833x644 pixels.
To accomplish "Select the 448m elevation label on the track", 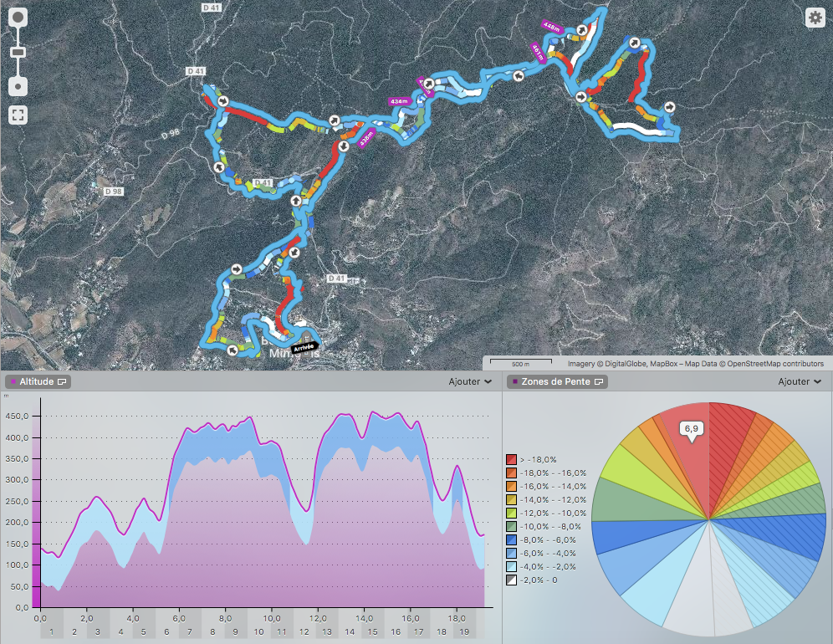I will click(x=550, y=27).
